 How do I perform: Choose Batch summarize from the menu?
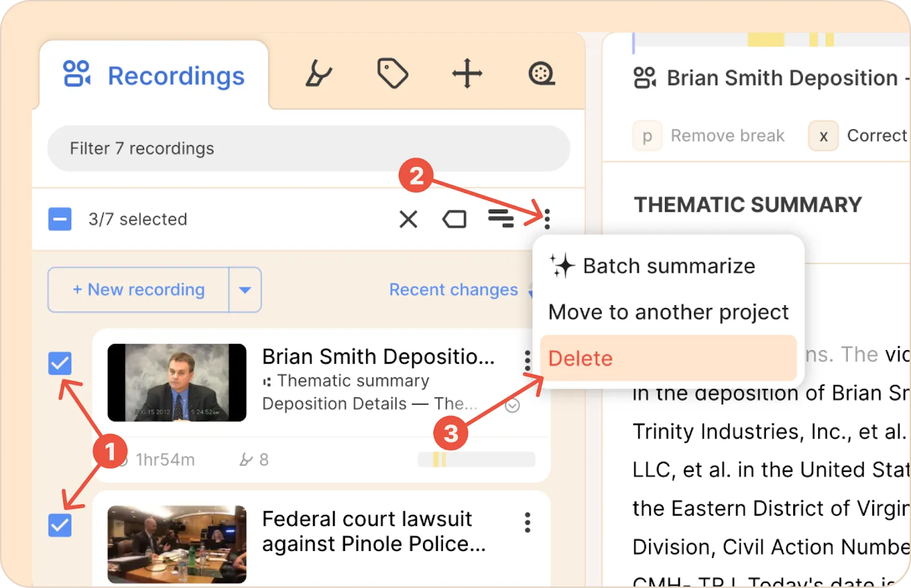pos(653,266)
